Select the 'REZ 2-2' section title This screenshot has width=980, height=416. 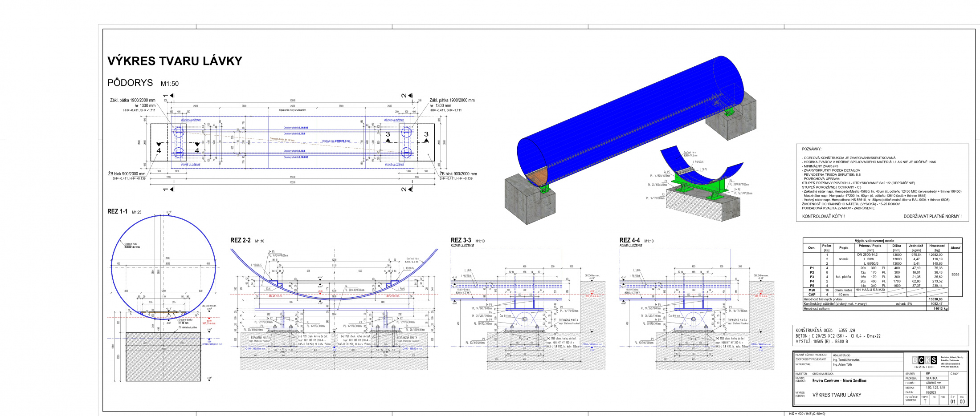tap(240, 240)
